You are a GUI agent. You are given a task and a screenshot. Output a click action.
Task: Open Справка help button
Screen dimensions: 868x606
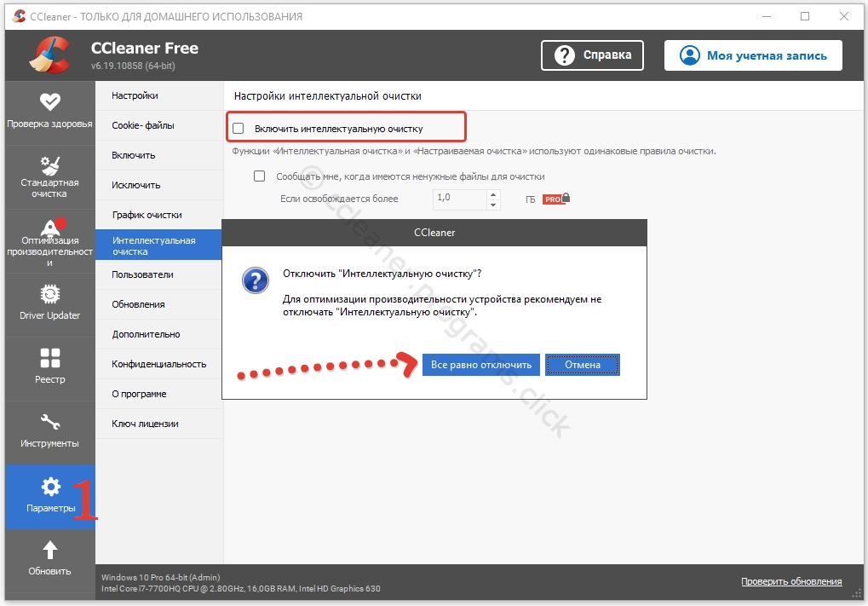(593, 55)
